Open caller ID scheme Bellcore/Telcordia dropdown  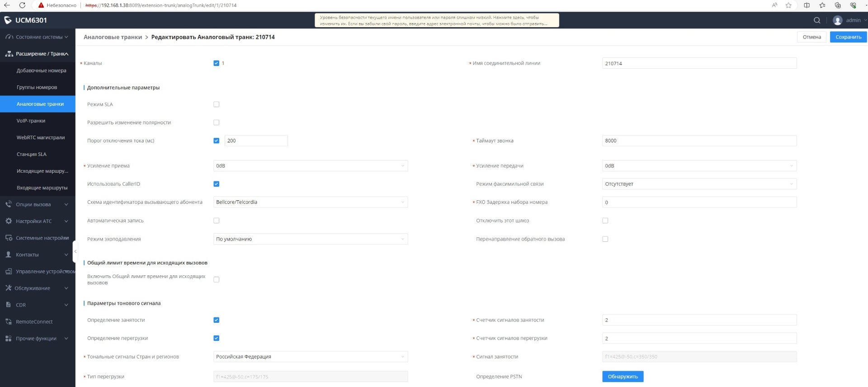pos(311,202)
